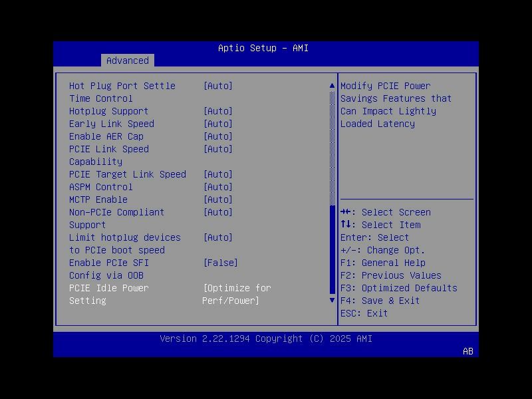
Task: Select highlighted PCIE Idle Power Setting
Action: (x=109, y=294)
